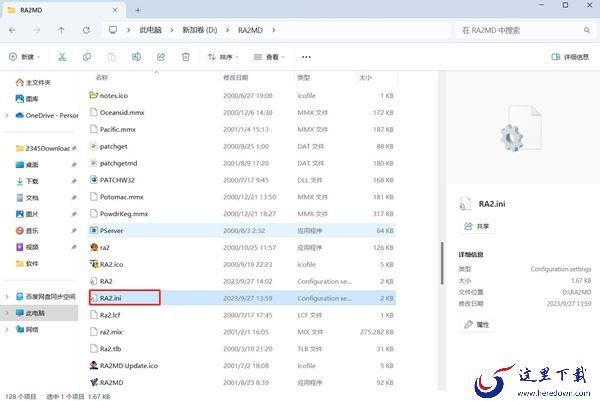Expand OneDrive - Personal tree node
The width and height of the screenshot is (600, 401).
(x=7, y=115)
